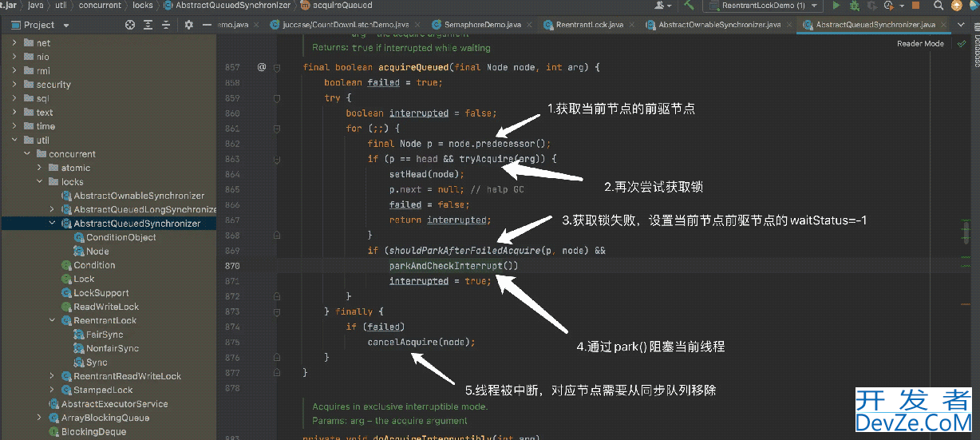Screen dimensions: 980x440
Task: Click the inspection green checkmark icon
Action: click(961, 44)
